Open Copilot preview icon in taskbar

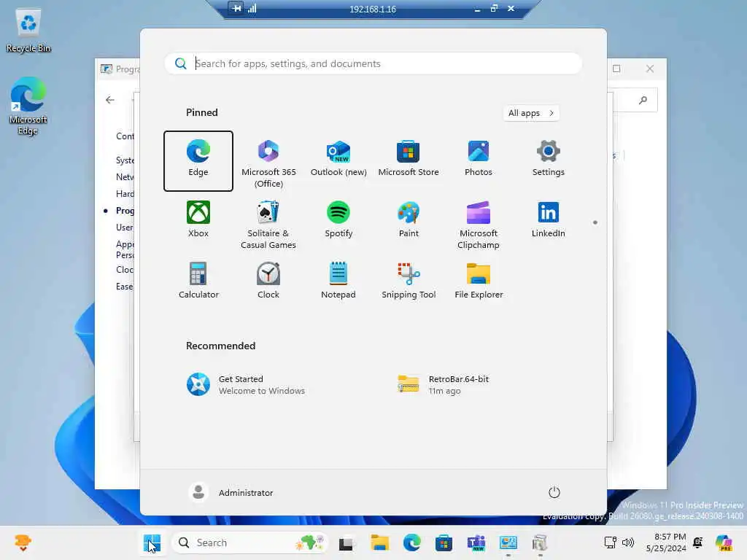pos(724,542)
